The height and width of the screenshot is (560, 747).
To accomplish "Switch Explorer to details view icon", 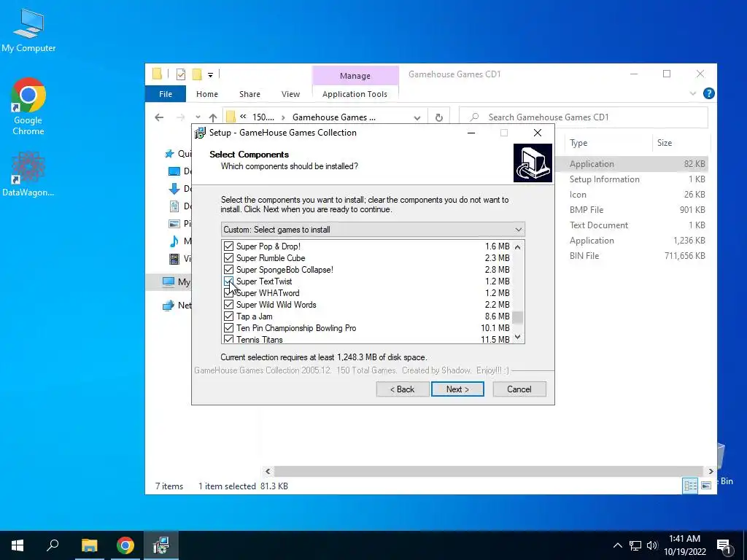I will click(x=690, y=485).
